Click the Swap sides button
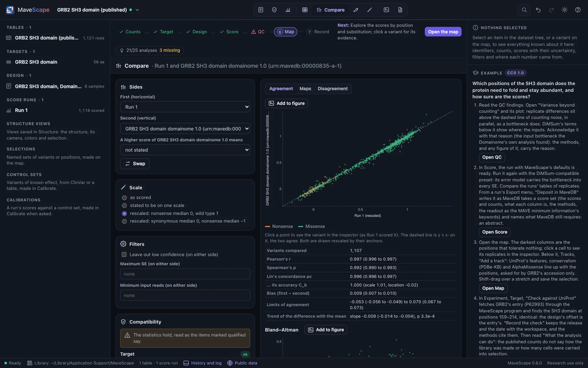Viewport: 588px width, 368px height. point(135,164)
